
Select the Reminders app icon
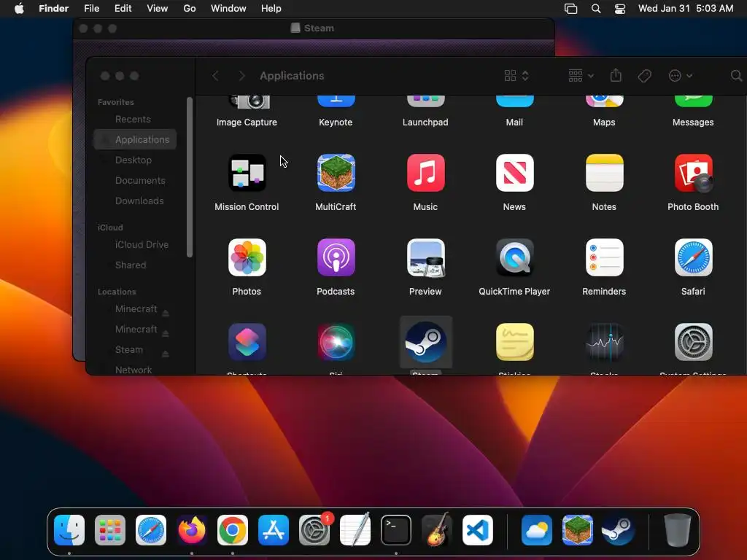[604, 257]
